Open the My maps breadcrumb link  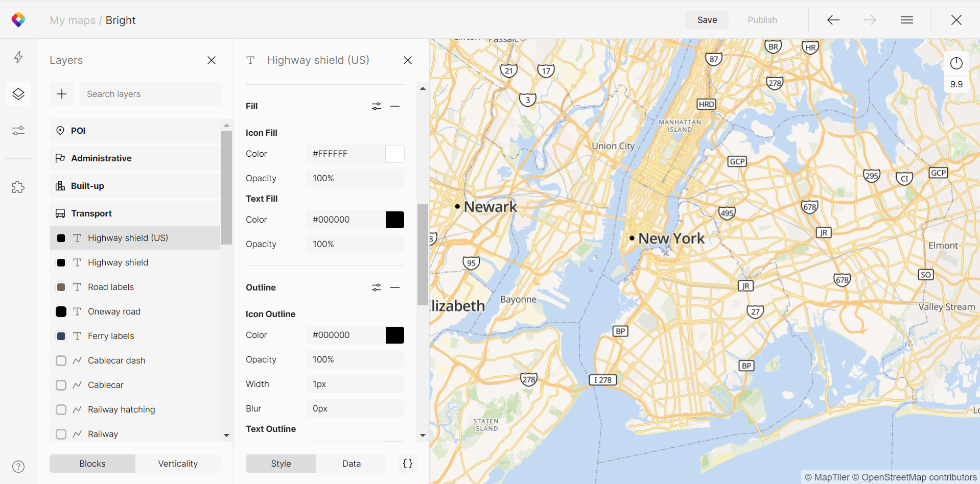[73, 20]
